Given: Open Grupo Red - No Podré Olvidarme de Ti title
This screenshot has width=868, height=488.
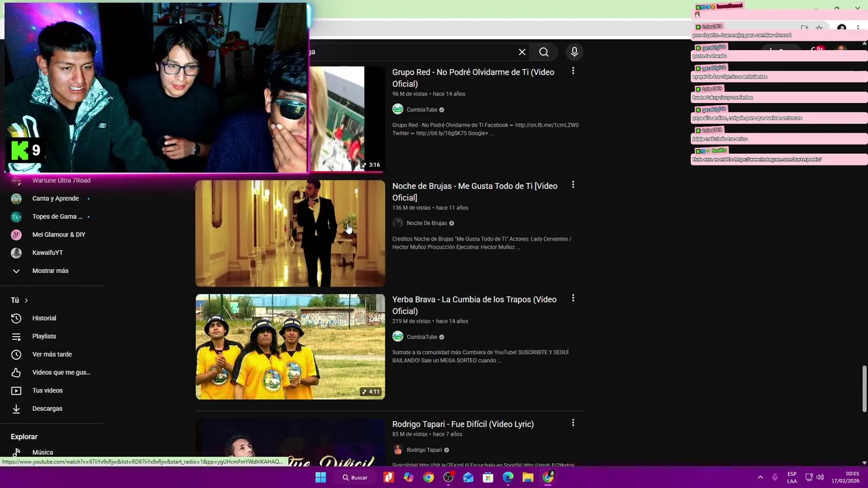Looking at the screenshot, I should click(473, 78).
